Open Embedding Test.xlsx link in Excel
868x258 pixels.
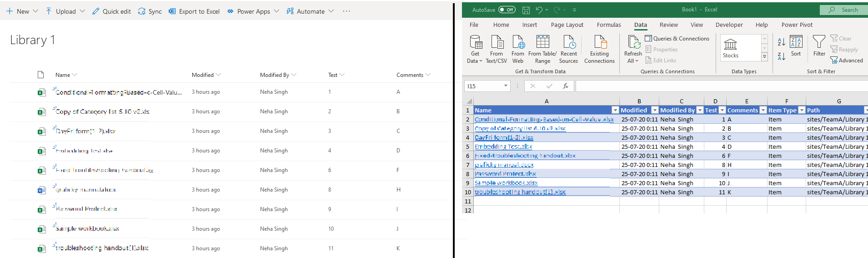[x=503, y=147]
